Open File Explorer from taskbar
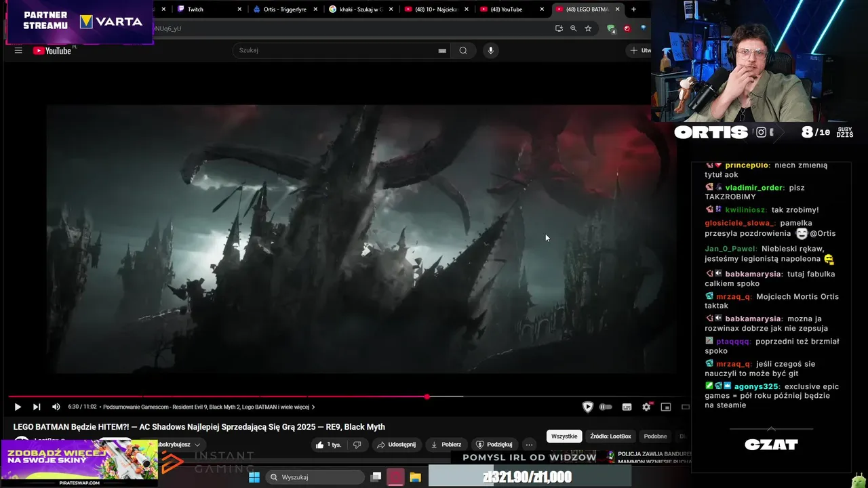Image resolution: width=868 pixels, height=488 pixels. [415, 477]
